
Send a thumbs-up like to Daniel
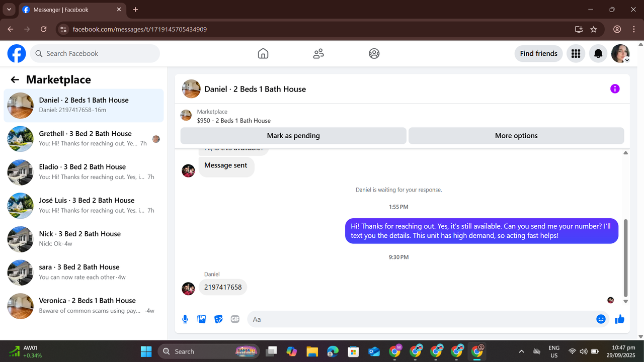619,319
